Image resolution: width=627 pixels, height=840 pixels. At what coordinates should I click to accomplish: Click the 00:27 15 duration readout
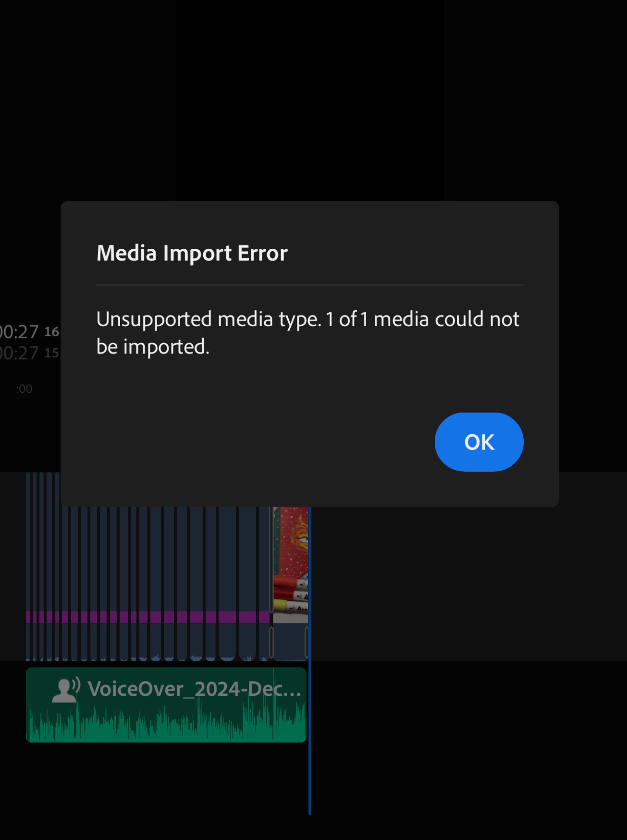pyautogui.click(x=29, y=353)
